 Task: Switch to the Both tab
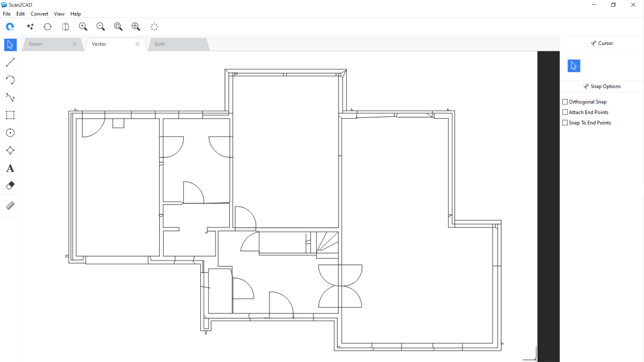click(160, 44)
